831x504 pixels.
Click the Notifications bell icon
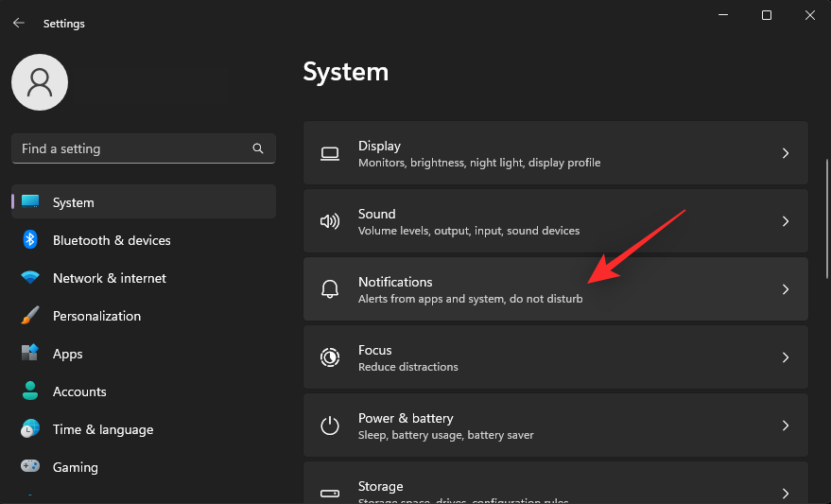[330, 289]
